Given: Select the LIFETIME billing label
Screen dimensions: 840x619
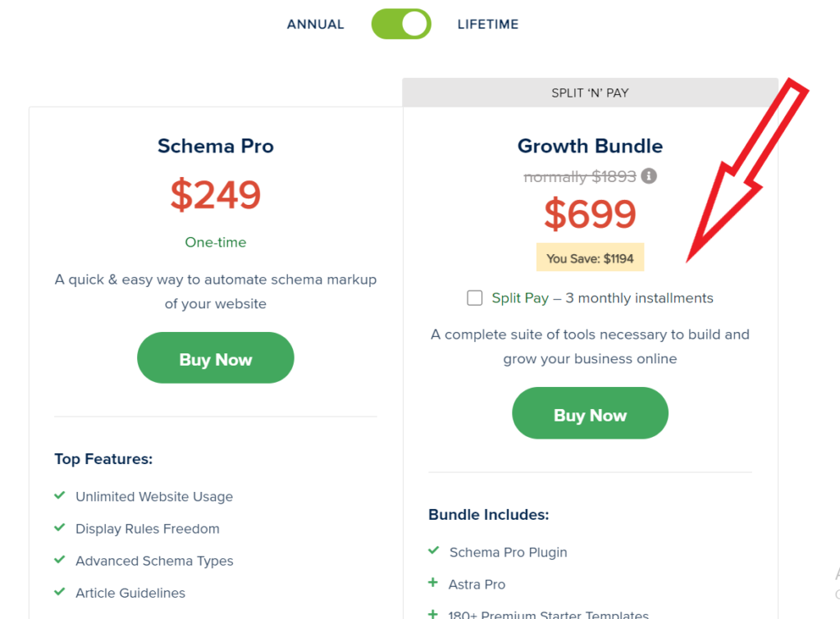Looking at the screenshot, I should tap(488, 25).
